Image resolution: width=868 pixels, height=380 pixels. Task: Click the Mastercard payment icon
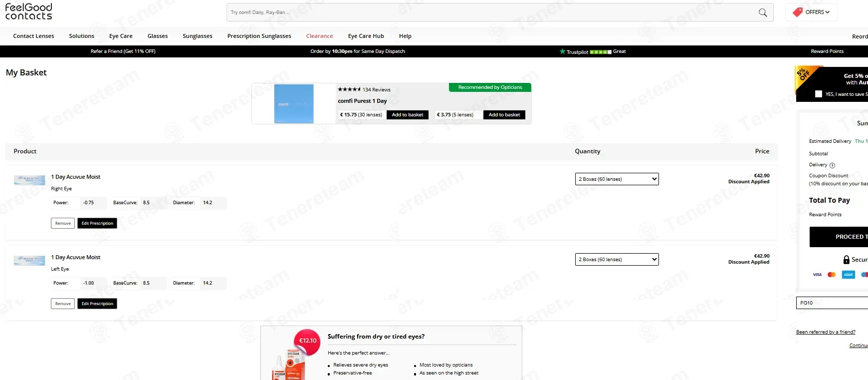pyautogui.click(x=832, y=275)
